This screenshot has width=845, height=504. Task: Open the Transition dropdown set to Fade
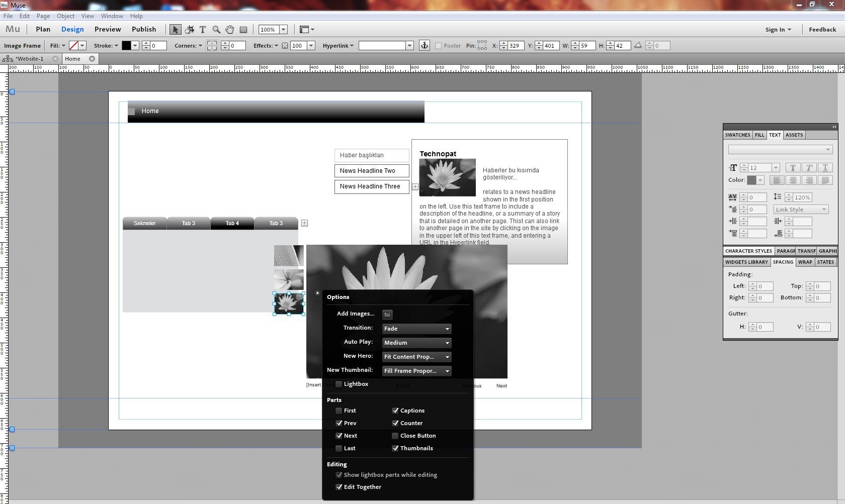click(416, 329)
